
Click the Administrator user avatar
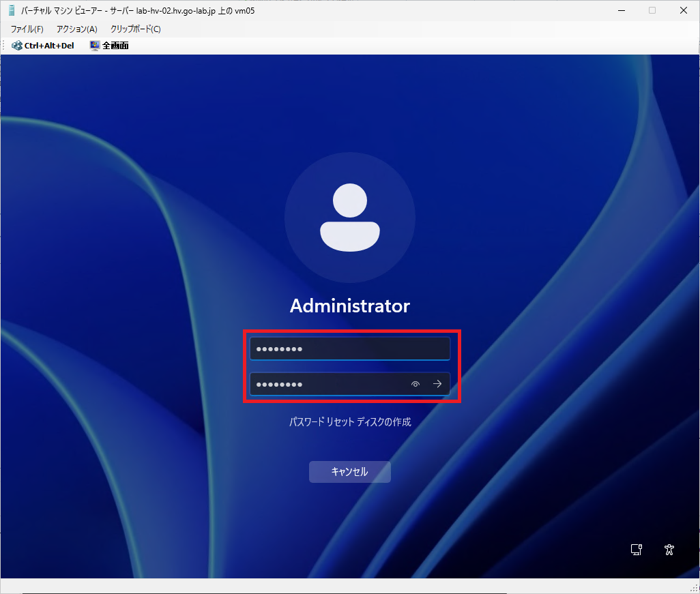click(350, 218)
